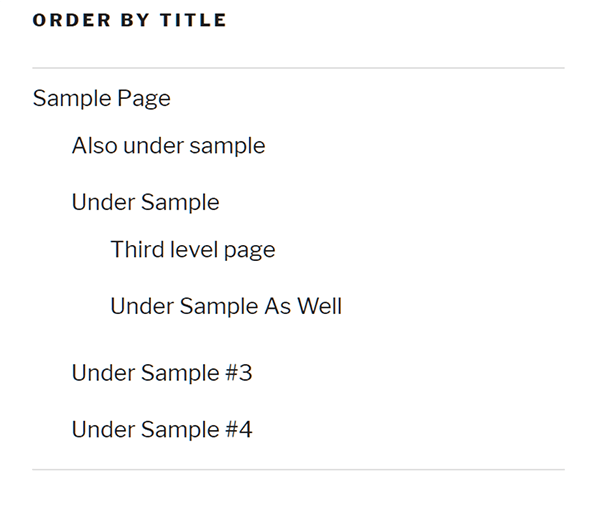
Task: Select the Under Sample child page
Action: [x=145, y=202]
